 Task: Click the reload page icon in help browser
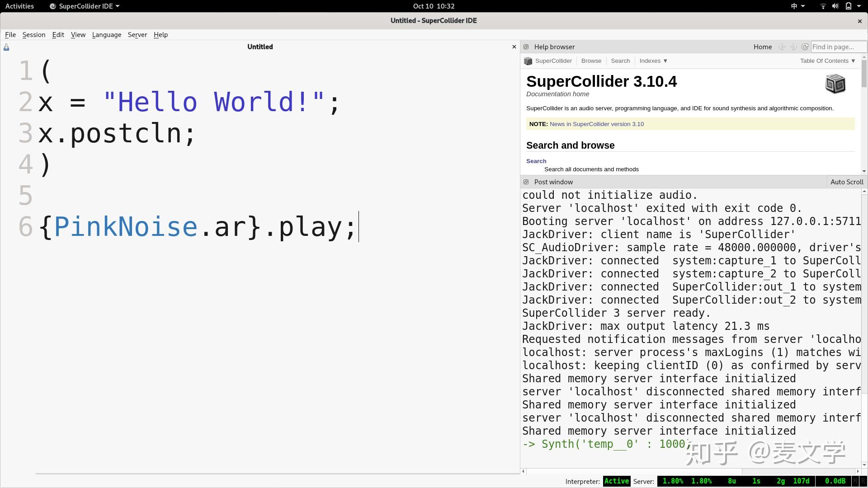(x=805, y=47)
